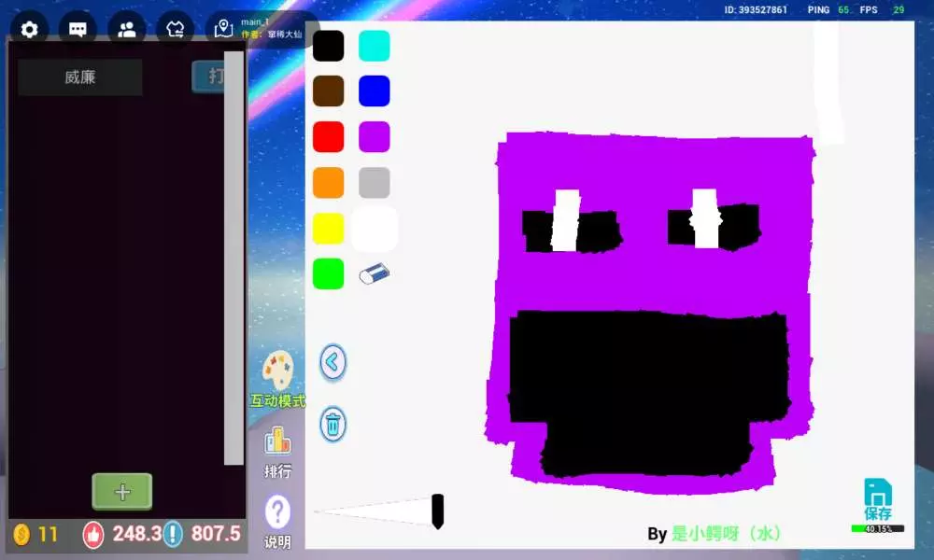Pick the brown color swatch
This screenshot has height=560, width=934.
(328, 91)
